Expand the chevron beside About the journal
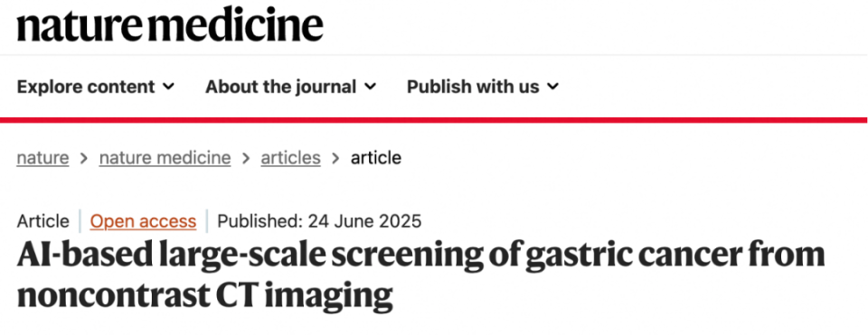 coord(371,87)
